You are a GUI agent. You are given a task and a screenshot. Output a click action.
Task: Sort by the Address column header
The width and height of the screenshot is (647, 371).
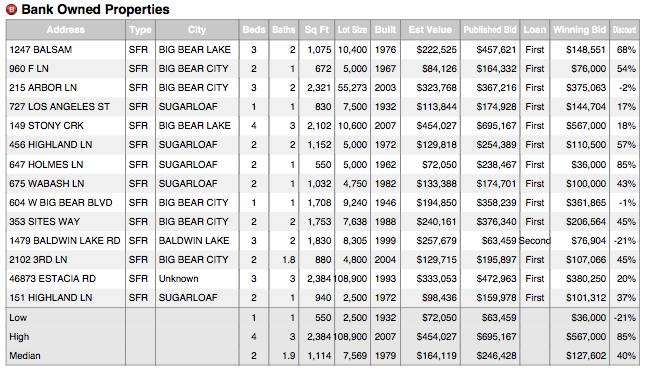click(x=66, y=30)
